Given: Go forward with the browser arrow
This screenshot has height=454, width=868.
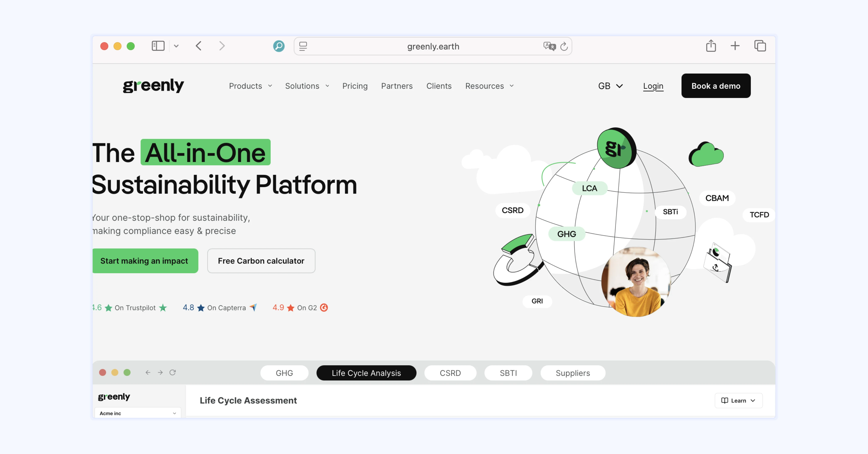Looking at the screenshot, I should [222, 46].
